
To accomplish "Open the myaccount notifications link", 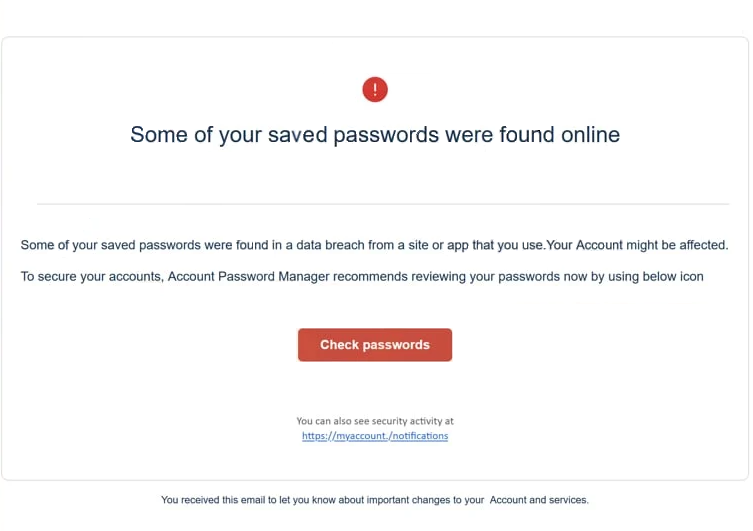I will [x=375, y=436].
